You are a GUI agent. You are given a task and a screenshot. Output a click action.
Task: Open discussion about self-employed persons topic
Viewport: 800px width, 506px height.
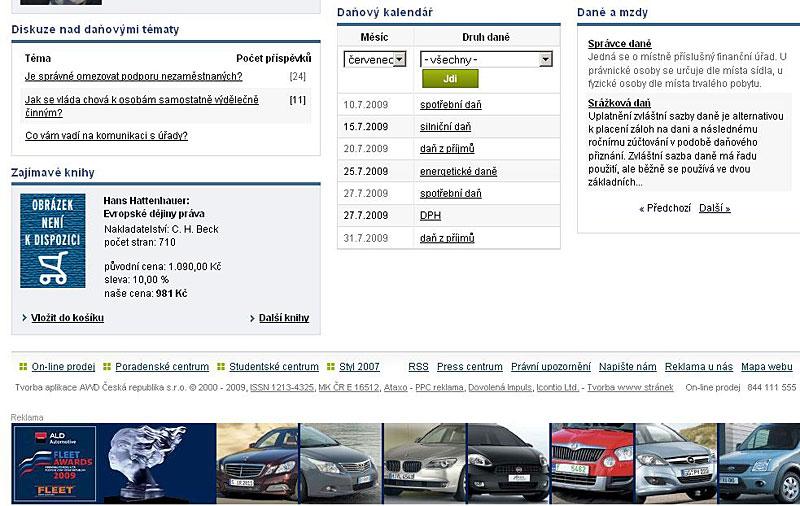[x=142, y=106]
